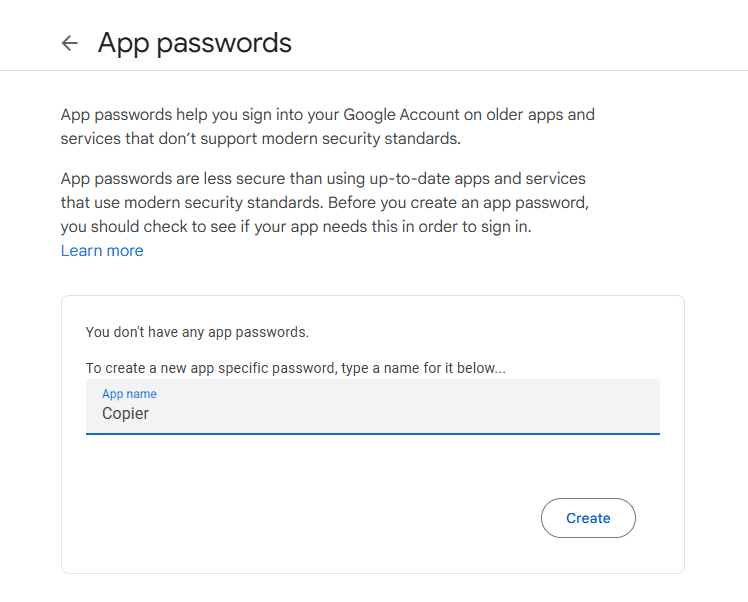
Task: Click the "You don't have any app passwords" message
Action: 197,332
